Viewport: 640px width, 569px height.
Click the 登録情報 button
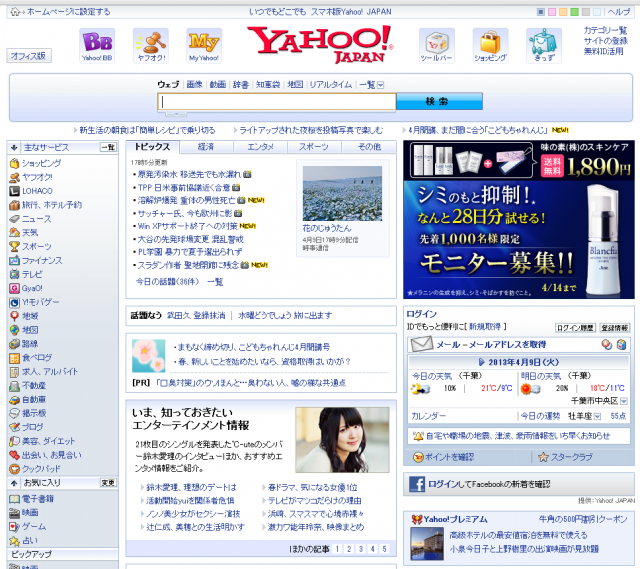point(615,328)
